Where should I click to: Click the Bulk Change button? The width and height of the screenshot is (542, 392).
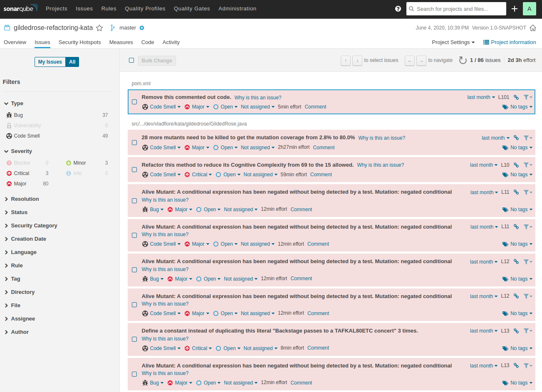click(x=157, y=61)
